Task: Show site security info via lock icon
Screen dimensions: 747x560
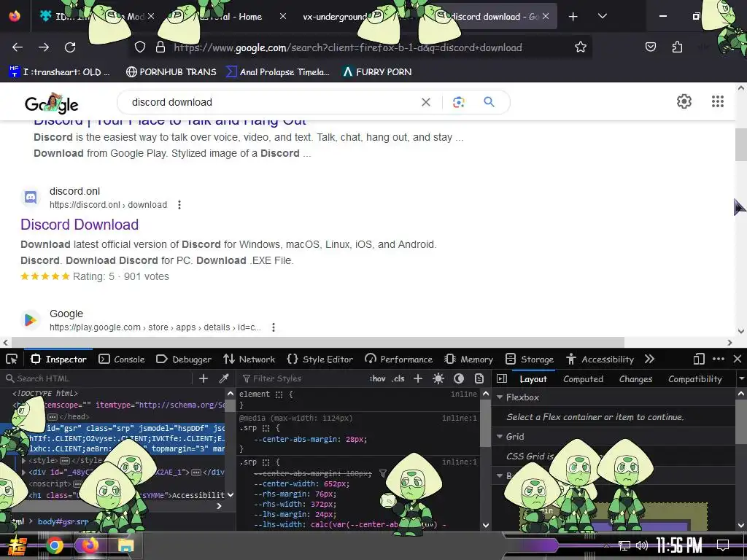Action: click(x=160, y=47)
